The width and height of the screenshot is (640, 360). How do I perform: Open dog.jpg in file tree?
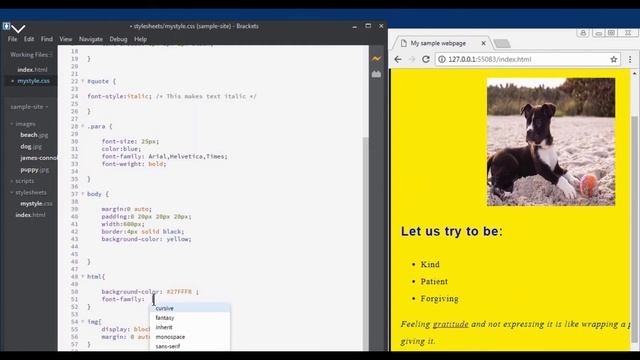coord(31,147)
